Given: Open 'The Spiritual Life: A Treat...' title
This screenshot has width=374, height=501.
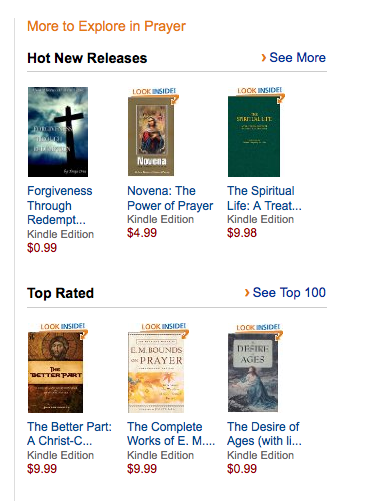Looking at the screenshot, I should coord(264,198).
